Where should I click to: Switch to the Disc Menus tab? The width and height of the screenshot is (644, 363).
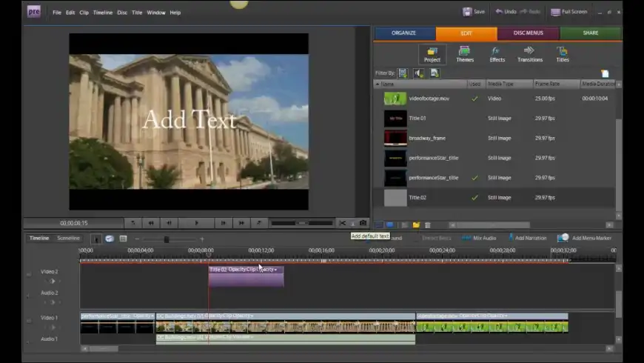(528, 33)
